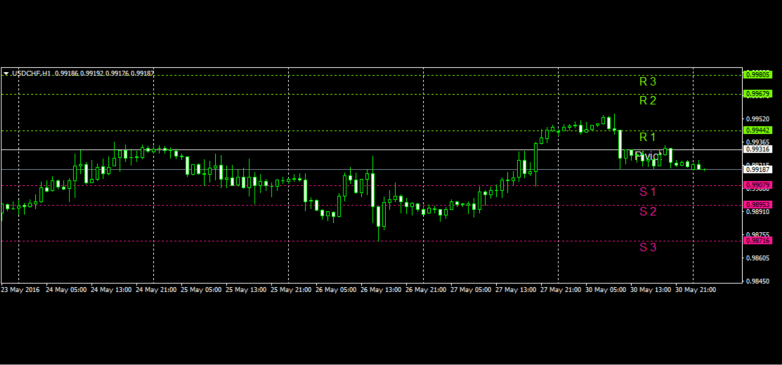782x365 pixels.
Task: Click the 24 May 13:00 time label
Action: coord(111,289)
